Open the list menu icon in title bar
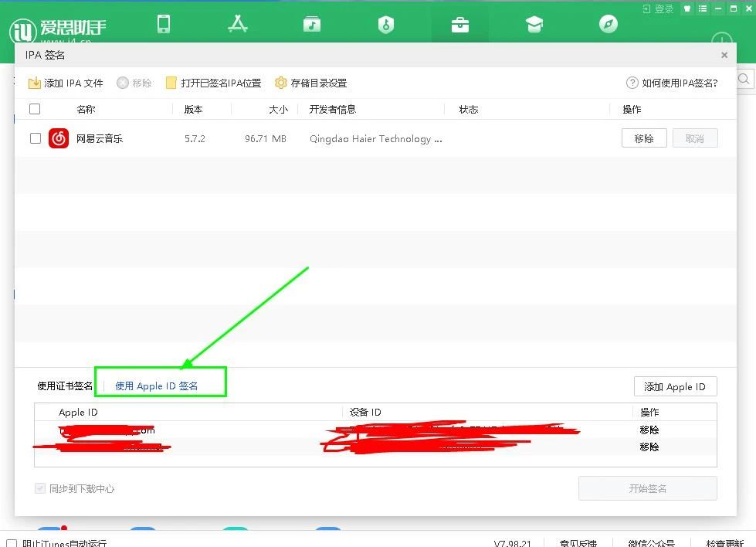Image resolution: width=756 pixels, height=547 pixels. (x=703, y=8)
